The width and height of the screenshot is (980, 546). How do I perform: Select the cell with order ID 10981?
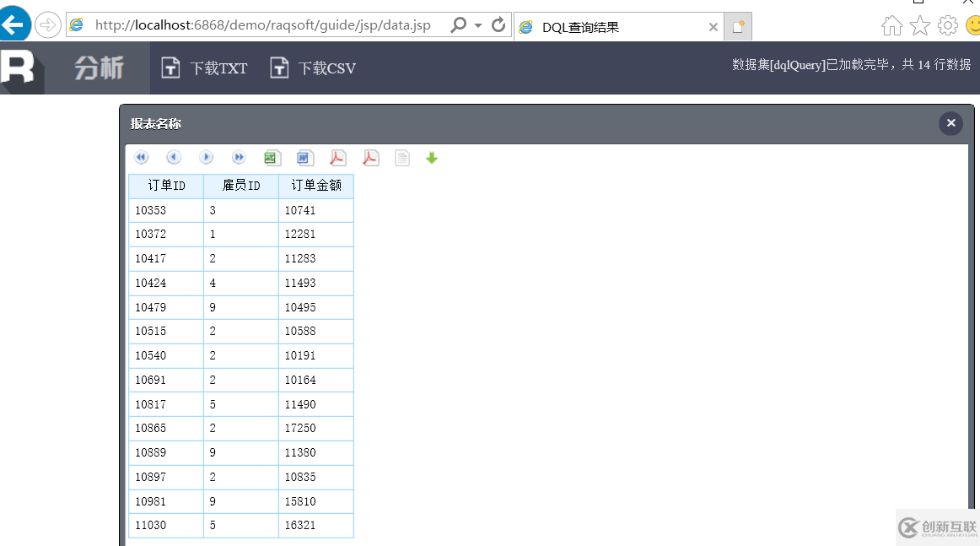(166, 501)
